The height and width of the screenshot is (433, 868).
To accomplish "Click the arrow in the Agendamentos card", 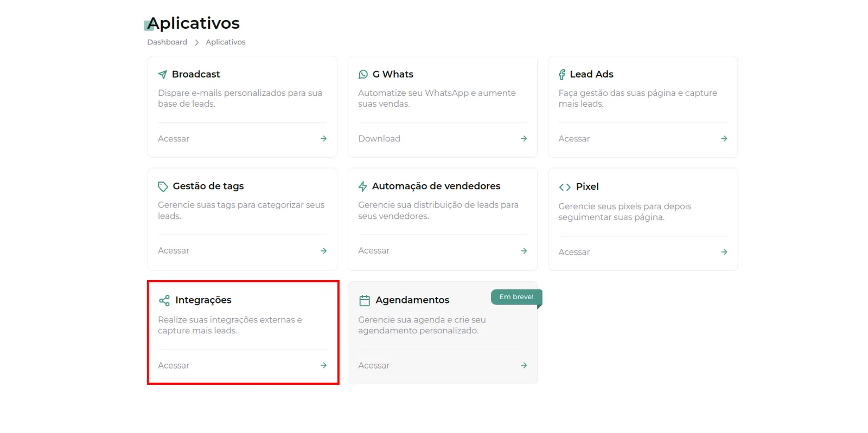I will (524, 365).
